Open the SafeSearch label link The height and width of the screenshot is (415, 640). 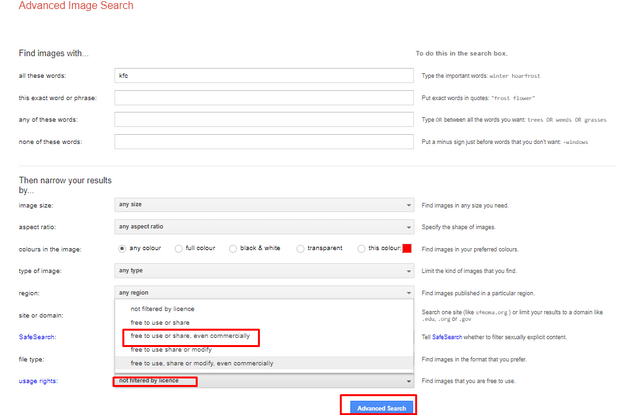37,337
